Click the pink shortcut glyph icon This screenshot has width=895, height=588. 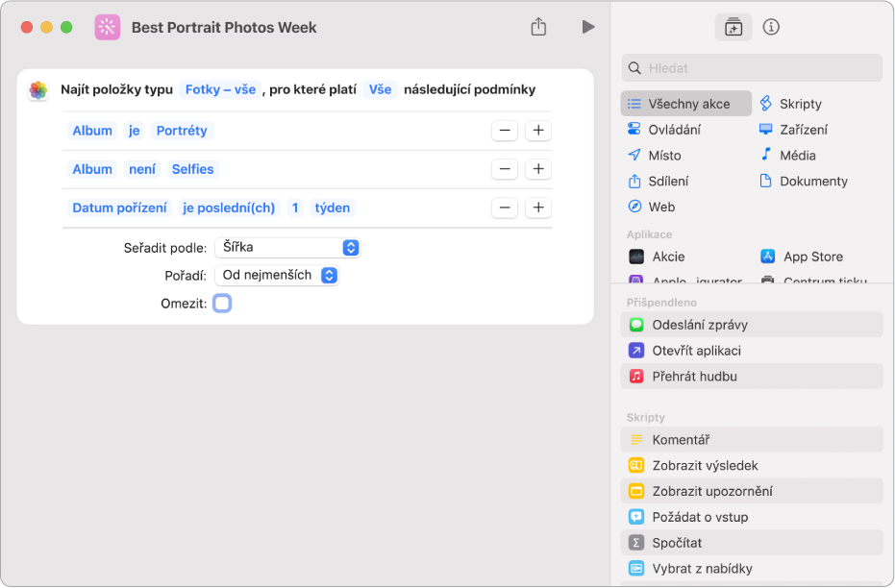108,27
